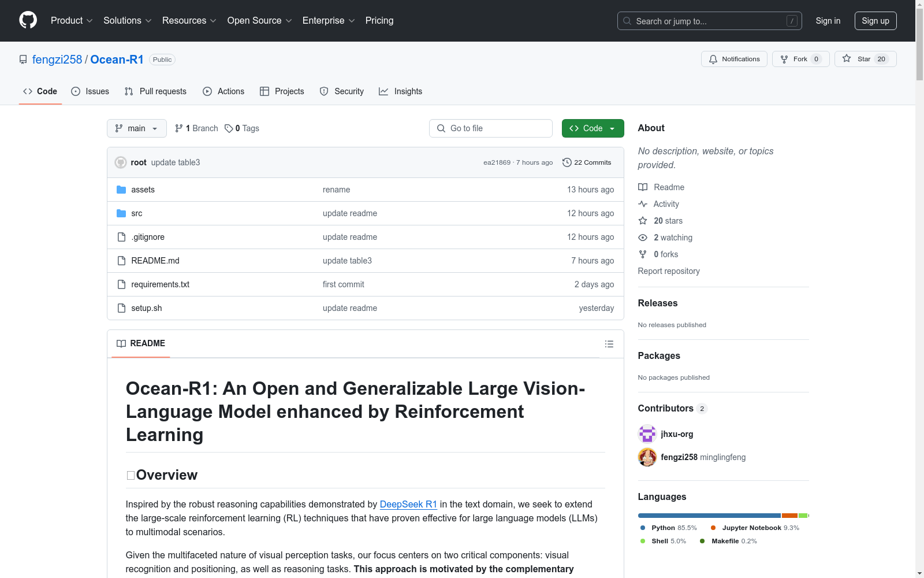This screenshot has width=924, height=578.
Task: Switch to the Insights tab
Action: [400, 91]
